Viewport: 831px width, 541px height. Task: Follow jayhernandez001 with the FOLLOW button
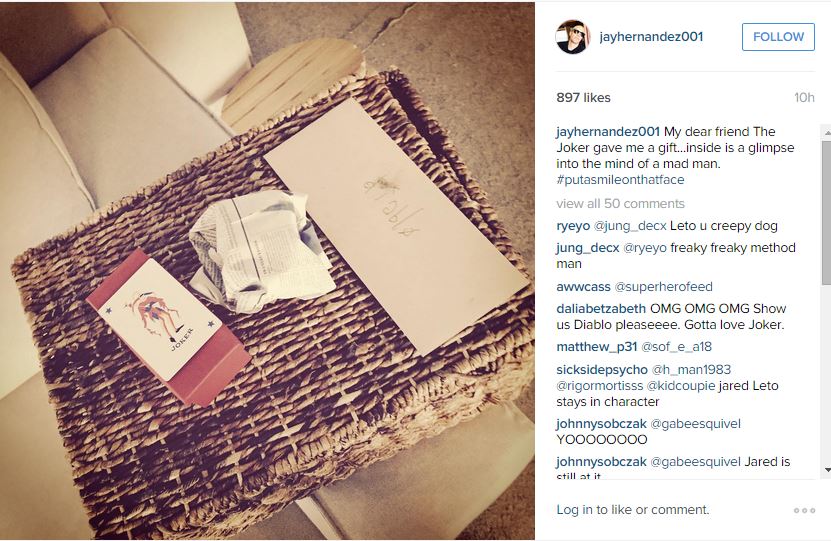tap(778, 37)
